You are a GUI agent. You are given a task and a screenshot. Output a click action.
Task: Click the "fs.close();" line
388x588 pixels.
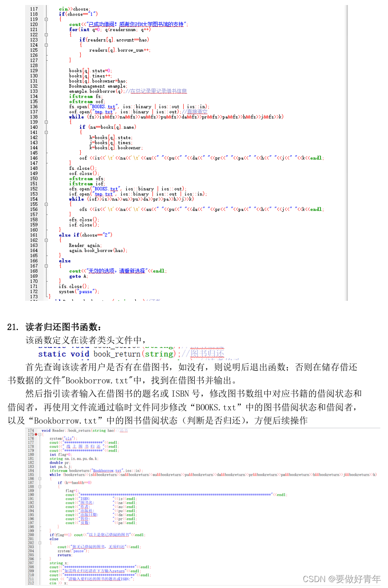pos(83,168)
